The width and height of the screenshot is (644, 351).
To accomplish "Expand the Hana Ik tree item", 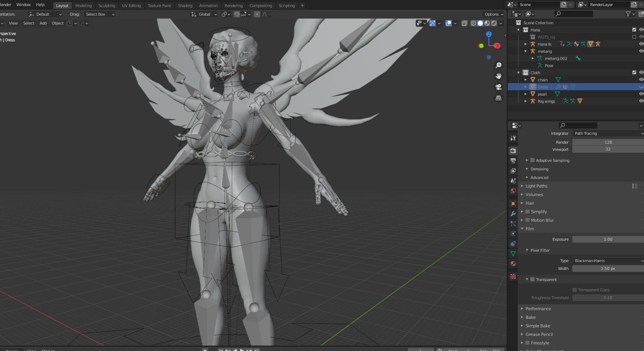I will pyautogui.click(x=526, y=44).
